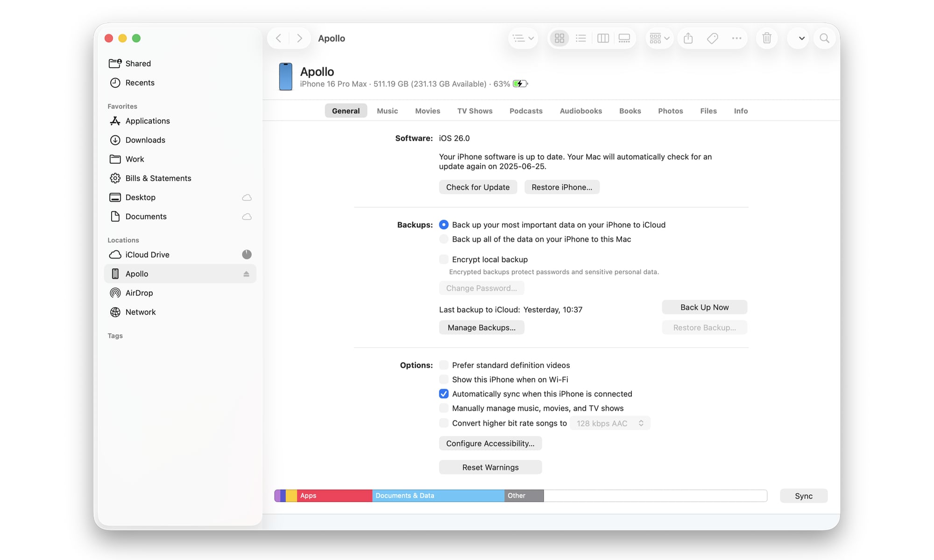Click Check for Update
934x560 pixels.
(478, 187)
